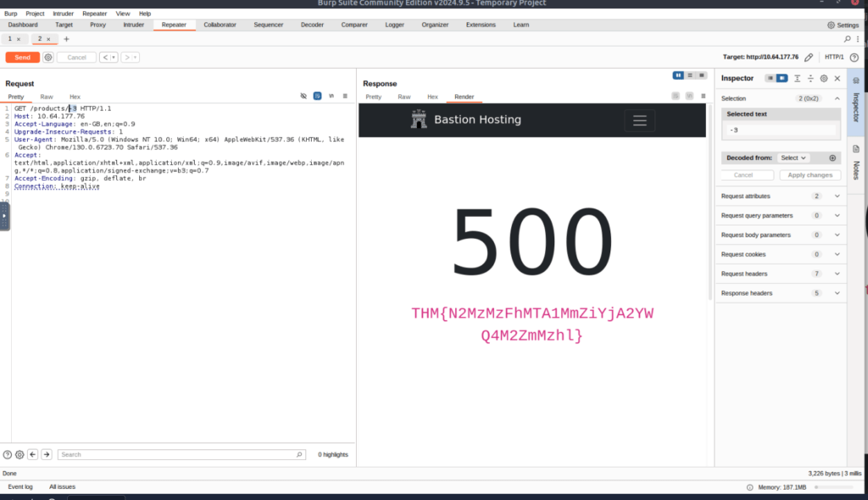Toggle newline display icon in Response panel
This screenshot has height=500, width=868.
coord(689,96)
